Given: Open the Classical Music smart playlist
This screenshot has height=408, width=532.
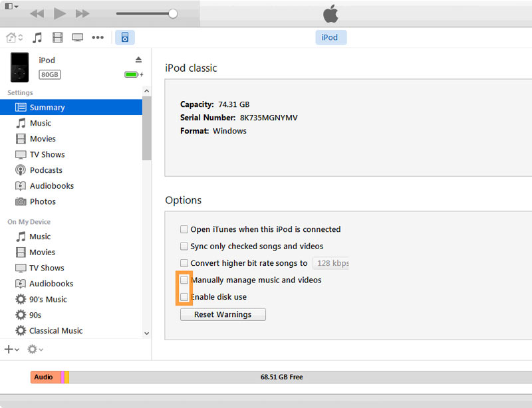Looking at the screenshot, I should pos(71,330).
